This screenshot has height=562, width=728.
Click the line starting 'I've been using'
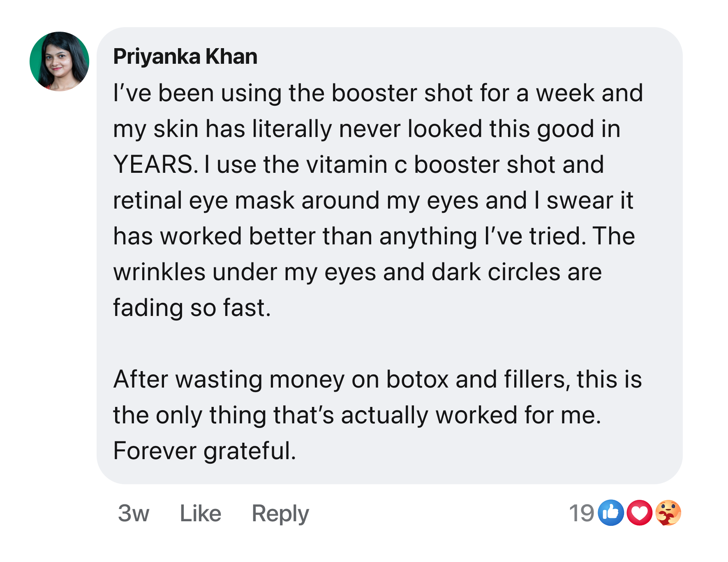pos(378,93)
